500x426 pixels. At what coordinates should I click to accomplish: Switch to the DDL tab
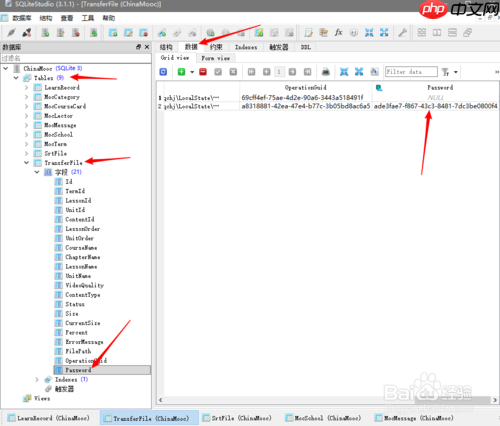click(306, 47)
